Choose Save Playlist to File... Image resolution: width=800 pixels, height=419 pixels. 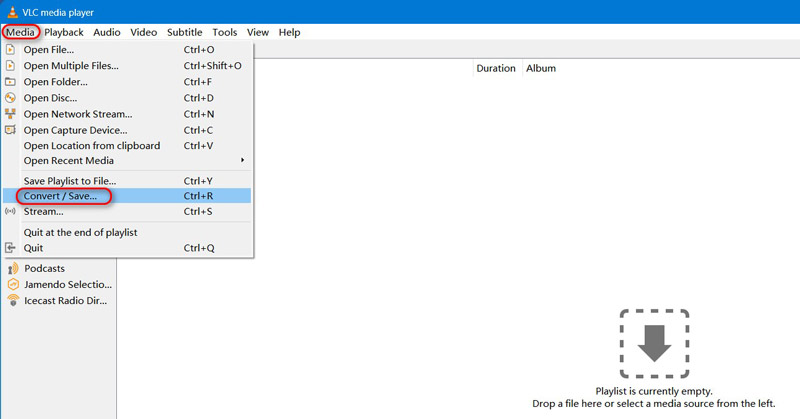click(127, 181)
